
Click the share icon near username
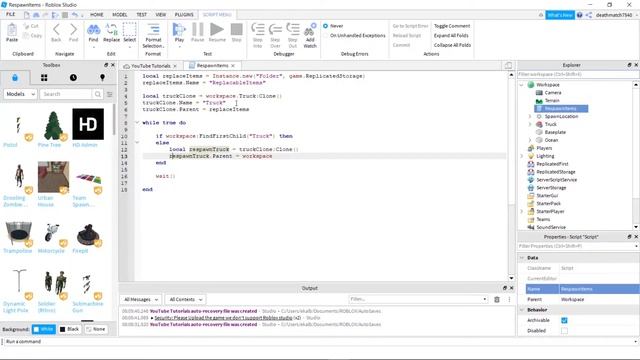coord(589,15)
